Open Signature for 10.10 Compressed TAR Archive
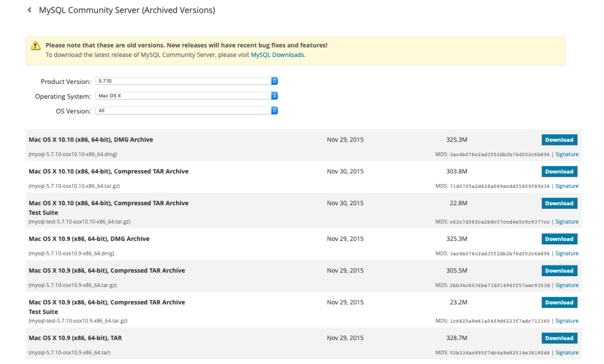This screenshot has width=604, height=364. [x=567, y=186]
